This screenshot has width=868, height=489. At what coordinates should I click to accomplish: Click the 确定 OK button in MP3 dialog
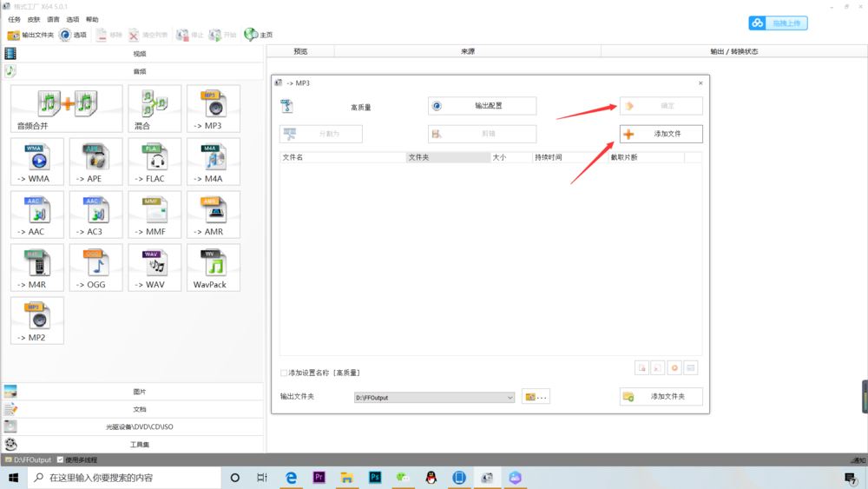tap(661, 106)
